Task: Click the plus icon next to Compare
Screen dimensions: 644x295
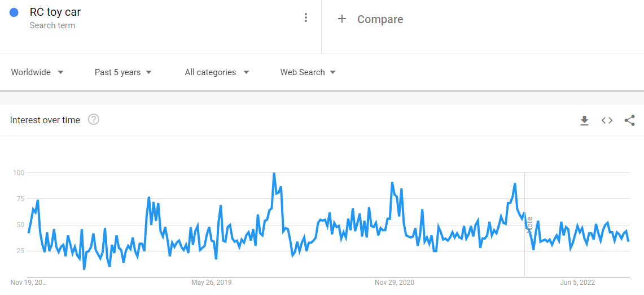Action: pyautogui.click(x=341, y=19)
